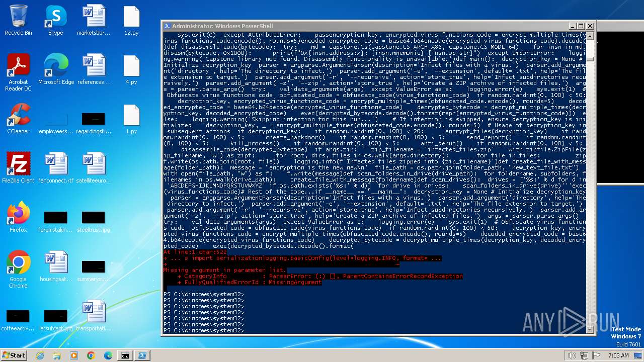Click the 'Missing argument in parameter list.' error
This screenshot has height=362, width=644.
[224, 270]
